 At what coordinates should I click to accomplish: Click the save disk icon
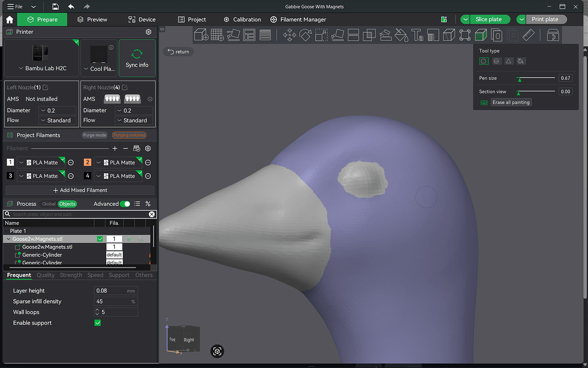55,6
